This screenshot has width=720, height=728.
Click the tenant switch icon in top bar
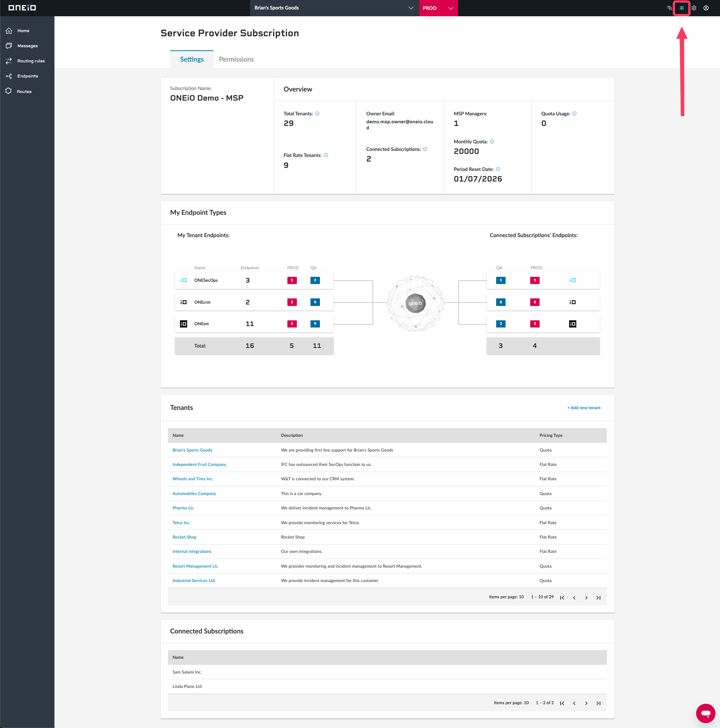click(x=670, y=8)
